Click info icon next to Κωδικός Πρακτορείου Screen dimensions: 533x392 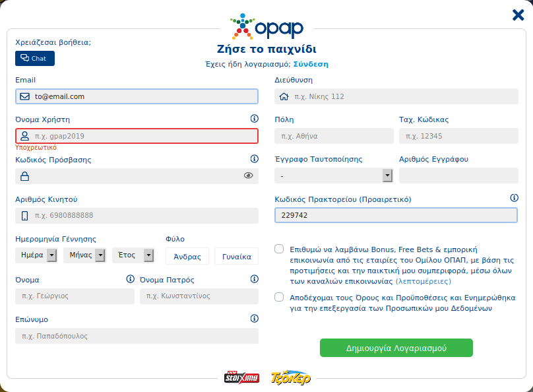click(515, 198)
